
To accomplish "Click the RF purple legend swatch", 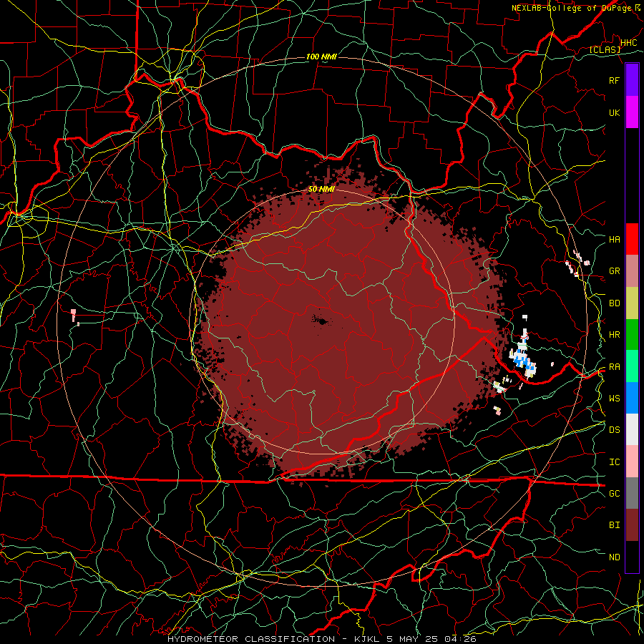I will (632, 80).
